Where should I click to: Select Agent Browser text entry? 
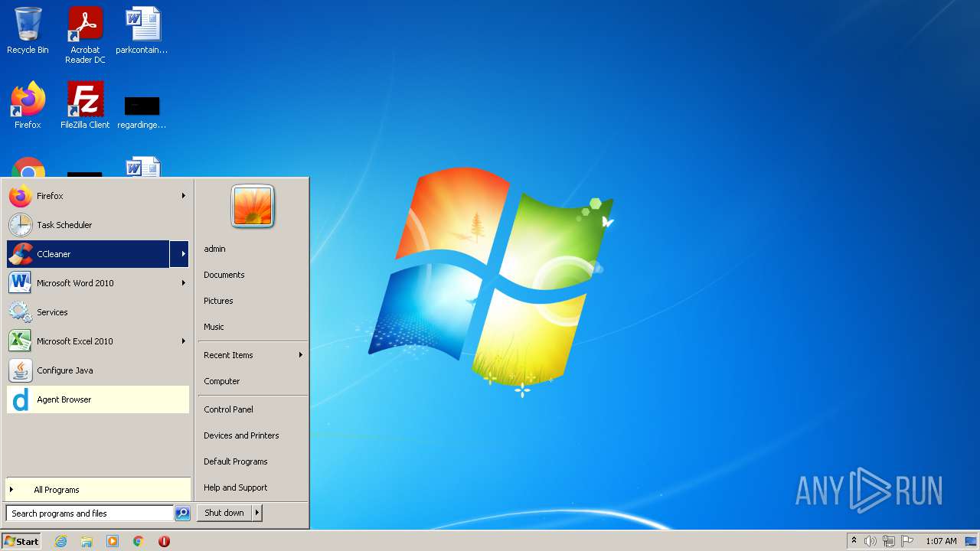(64, 399)
